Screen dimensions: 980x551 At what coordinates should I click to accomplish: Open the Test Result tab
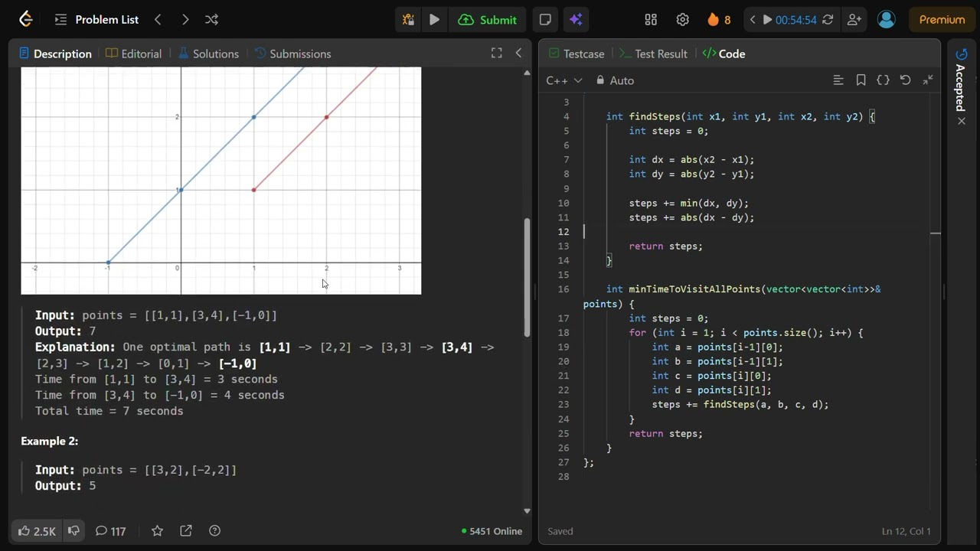[653, 54]
